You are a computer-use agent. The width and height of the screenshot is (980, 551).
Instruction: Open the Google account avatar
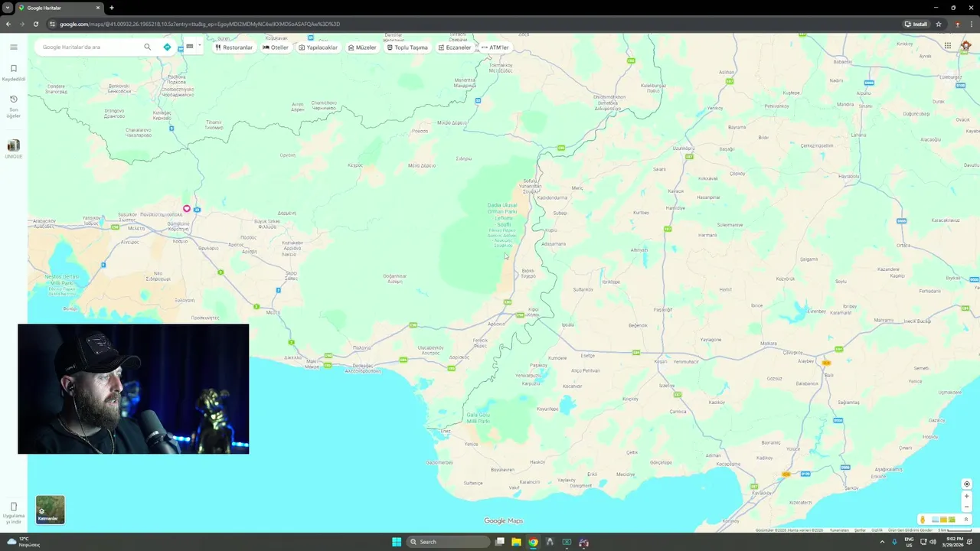tap(966, 46)
